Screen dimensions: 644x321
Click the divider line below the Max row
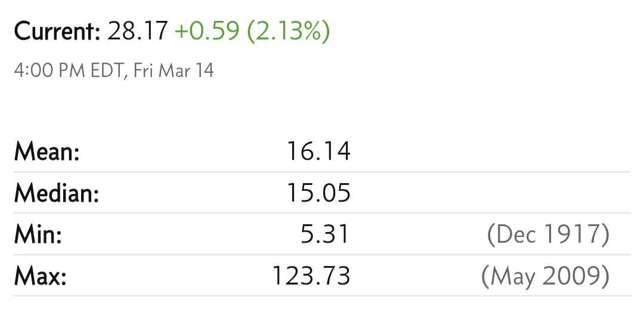pos(322,295)
